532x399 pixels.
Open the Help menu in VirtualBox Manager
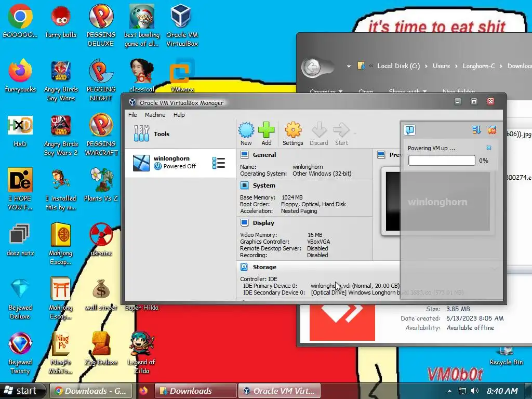pos(179,115)
